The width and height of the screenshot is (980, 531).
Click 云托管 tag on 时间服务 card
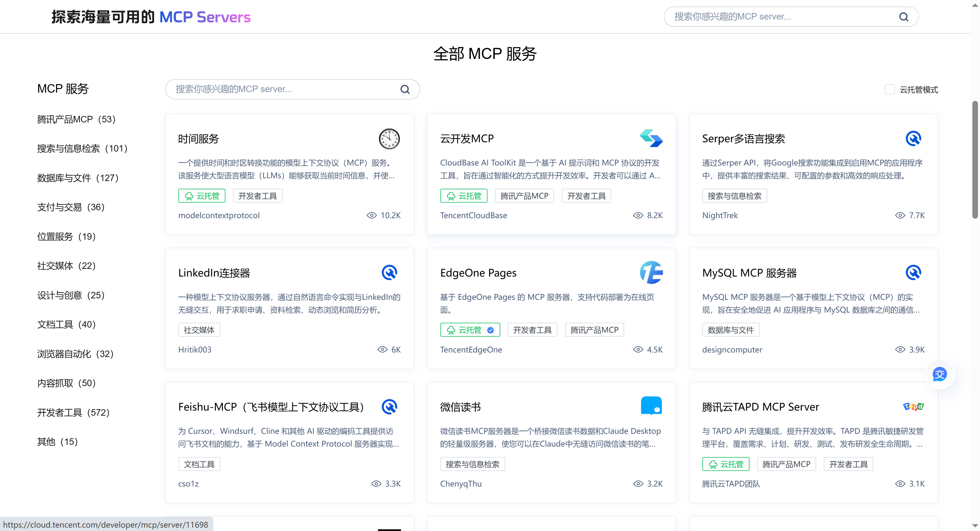click(x=202, y=196)
